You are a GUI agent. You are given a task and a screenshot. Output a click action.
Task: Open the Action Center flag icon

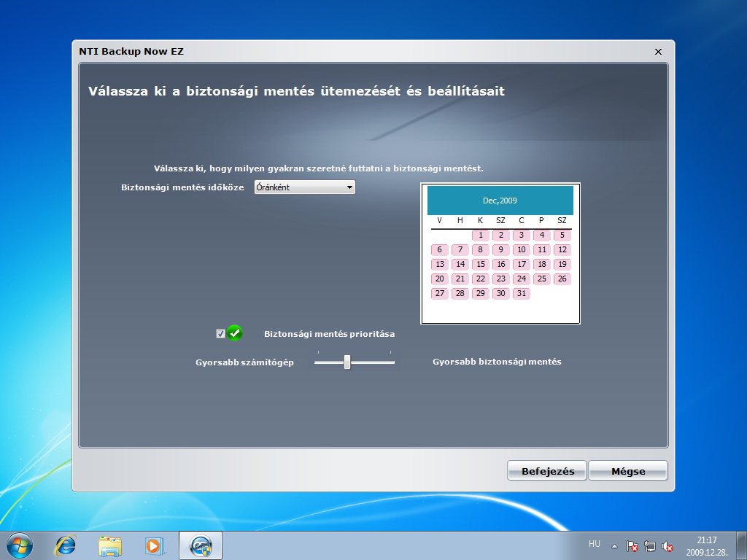coord(632,546)
